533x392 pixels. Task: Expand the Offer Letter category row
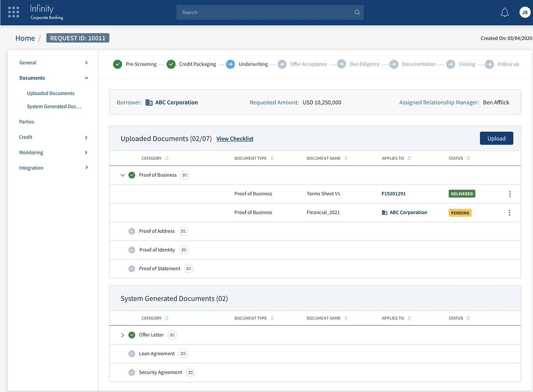point(123,335)
